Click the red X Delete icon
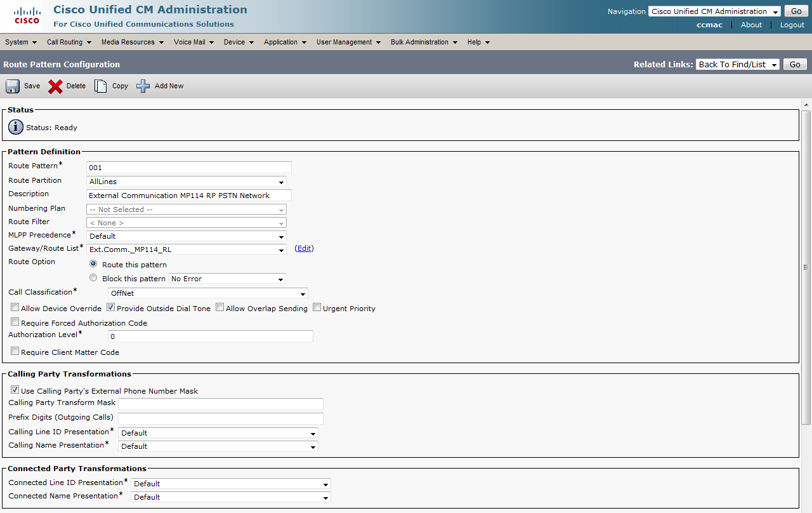The height and width of the screenshot is (513, 812). 56,86
